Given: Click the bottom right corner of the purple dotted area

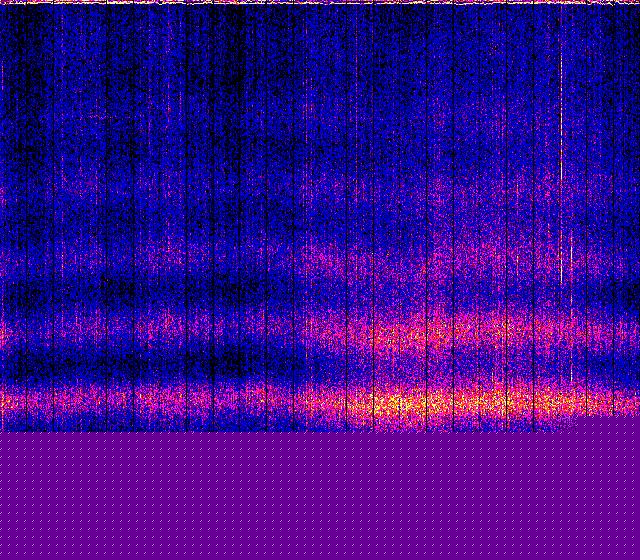Looking at the screenshot, I should coord(635,555).
